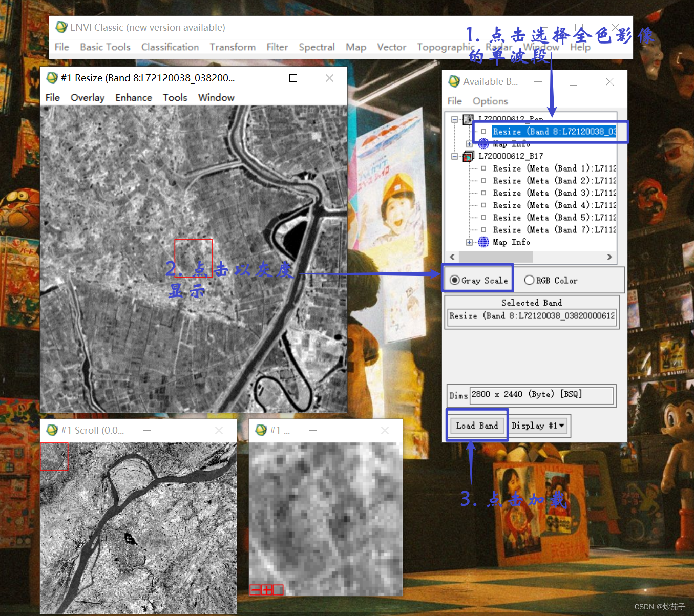Image resolution: width=694 pixels, height=616 pixels.
Task: Select Resize Meta Band 5 entry
Action: point(554,218)
